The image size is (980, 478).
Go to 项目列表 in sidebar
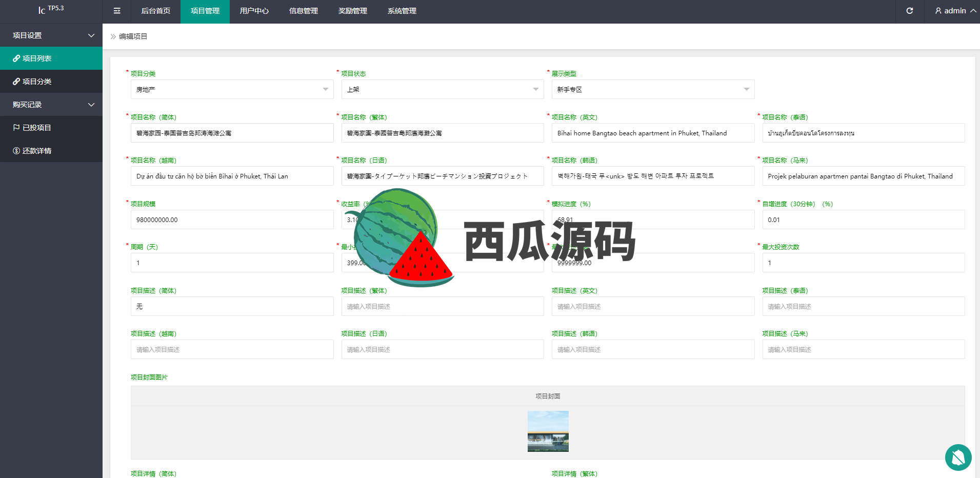51,58
